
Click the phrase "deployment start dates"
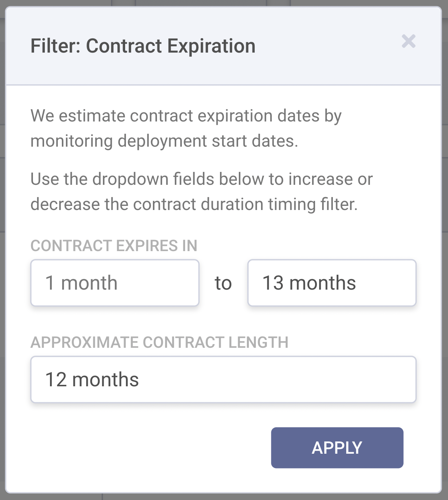(x=208, y=141)
